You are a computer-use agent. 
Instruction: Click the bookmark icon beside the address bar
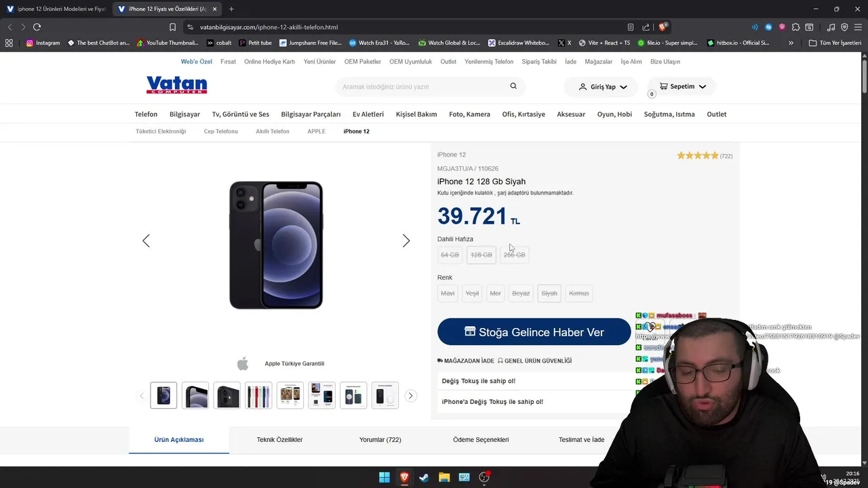point(172,27)
